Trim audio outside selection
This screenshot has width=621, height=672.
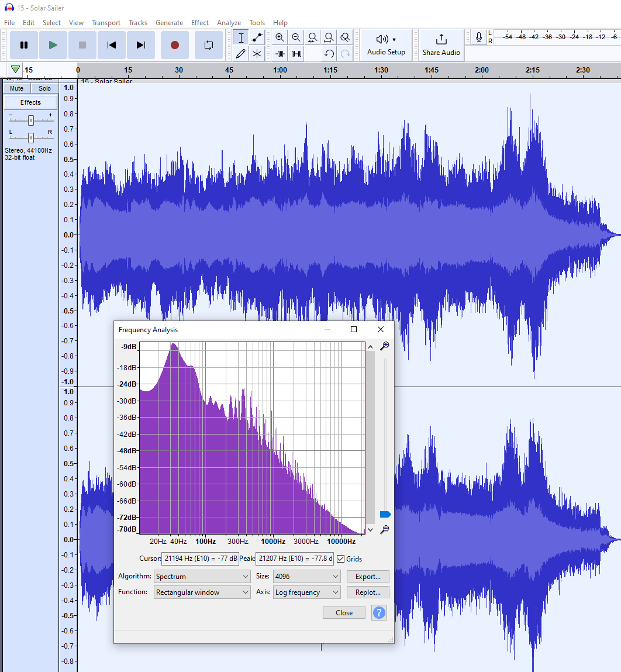(280, 54)
